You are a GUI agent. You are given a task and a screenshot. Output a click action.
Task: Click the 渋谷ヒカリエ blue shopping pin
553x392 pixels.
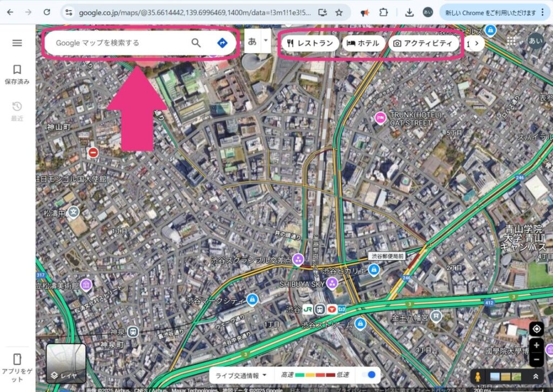(374, 270)
